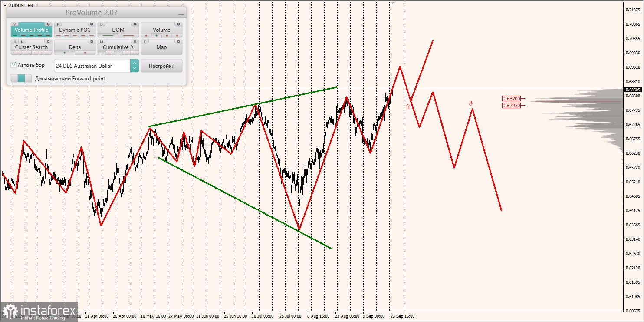
Task: Select green left segment under DOM
Action: (108, 35)
